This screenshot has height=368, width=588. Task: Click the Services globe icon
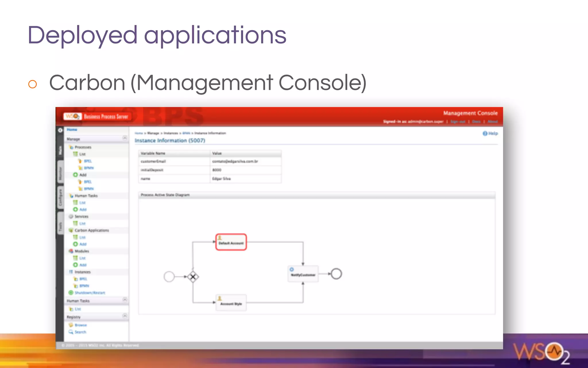click(71, 216)
